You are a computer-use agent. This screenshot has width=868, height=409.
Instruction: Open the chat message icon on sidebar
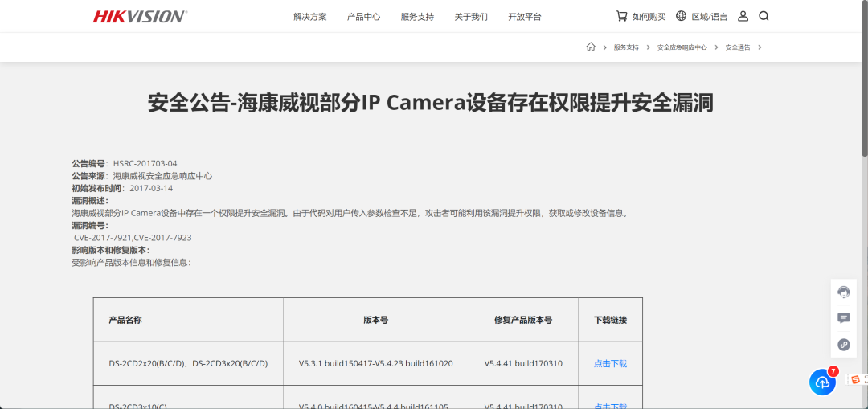tap(844, 318)
